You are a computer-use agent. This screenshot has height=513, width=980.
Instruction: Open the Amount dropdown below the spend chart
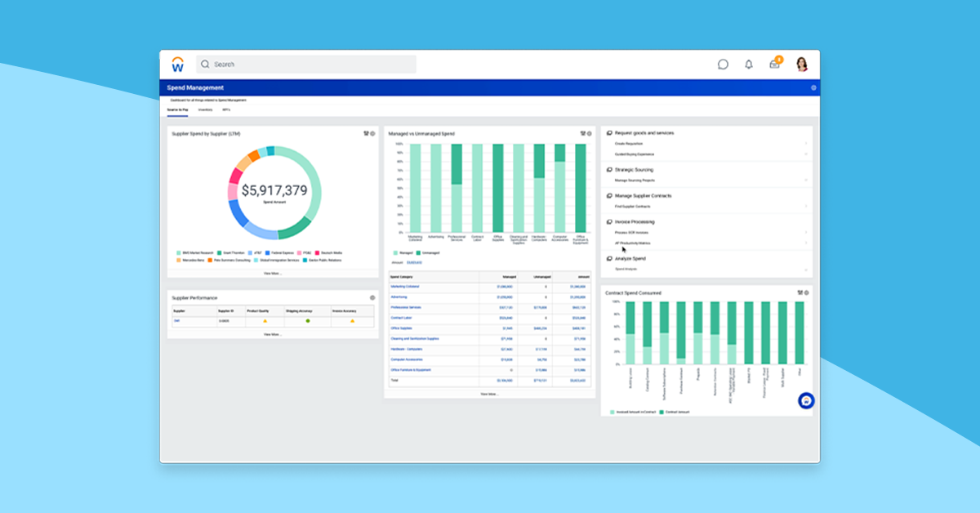click(x=415, y=262)
